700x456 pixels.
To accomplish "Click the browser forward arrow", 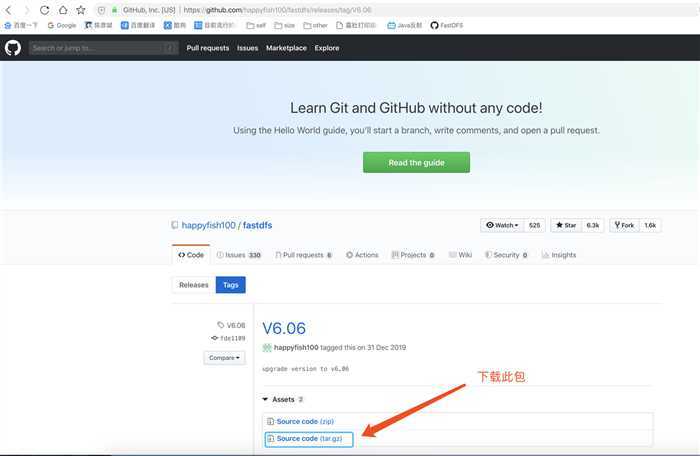I will pyautogui.click(x=26, y=10).
